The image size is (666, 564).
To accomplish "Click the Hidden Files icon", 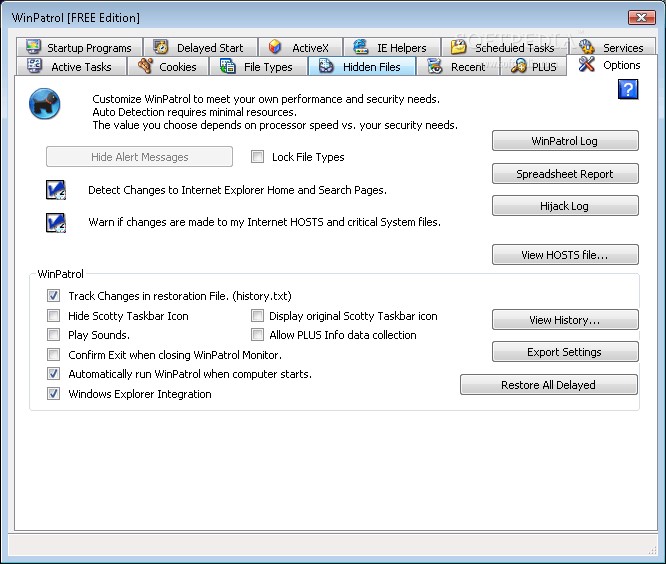I will coord(326,66).
